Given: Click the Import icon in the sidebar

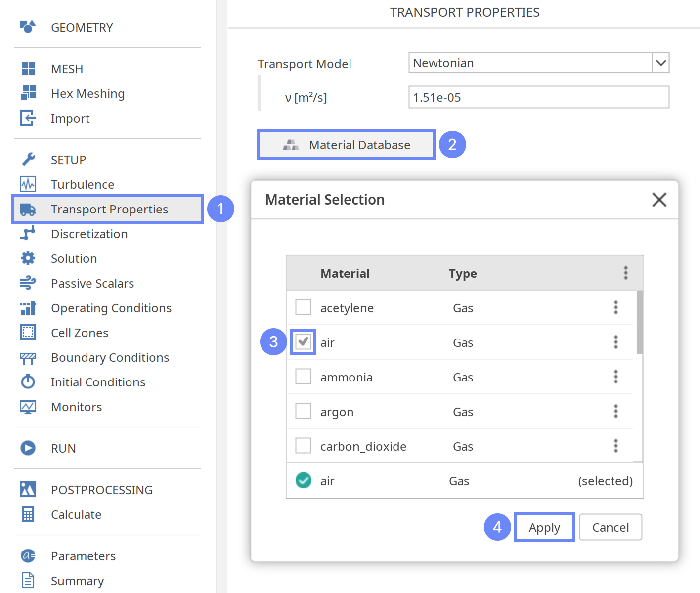Looking at the screenshot, I should pos(28,118).
